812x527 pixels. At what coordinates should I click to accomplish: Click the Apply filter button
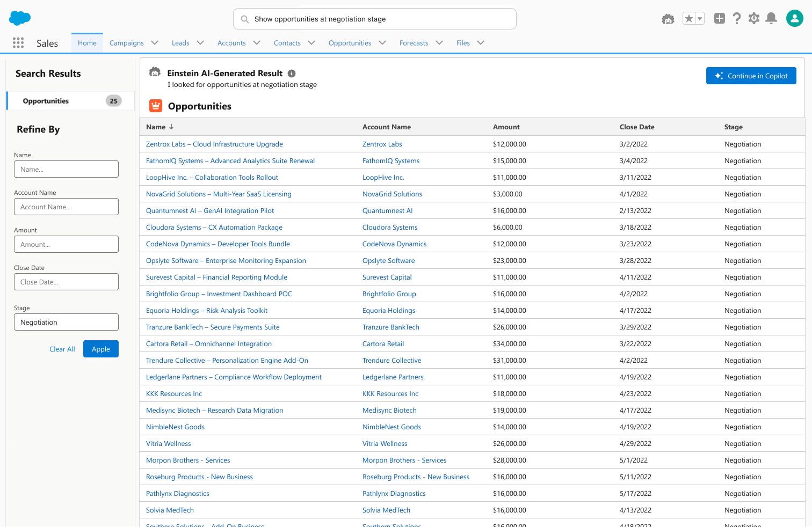100,349
